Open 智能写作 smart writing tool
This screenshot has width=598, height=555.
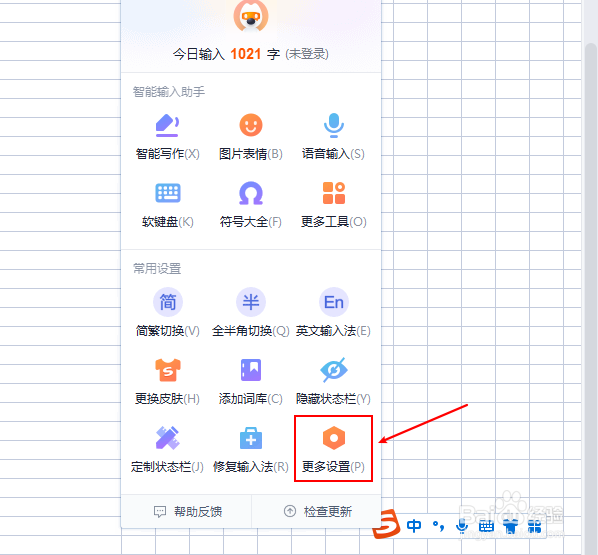pos(167,136)
